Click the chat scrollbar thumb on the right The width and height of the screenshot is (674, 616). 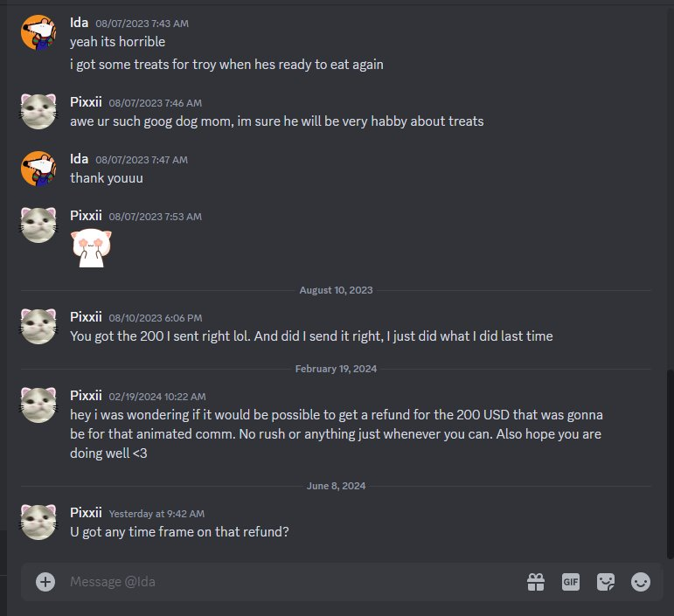pos(671,464)
